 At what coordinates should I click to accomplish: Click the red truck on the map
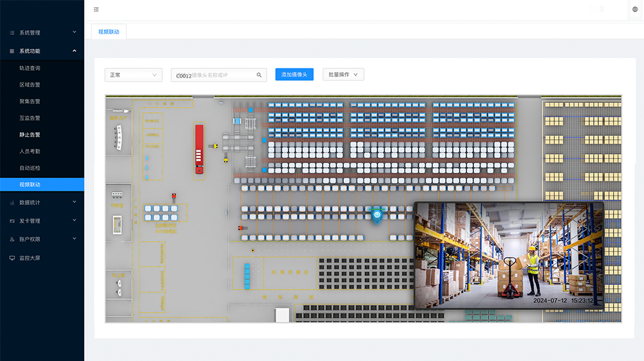[x=200, y=149]
